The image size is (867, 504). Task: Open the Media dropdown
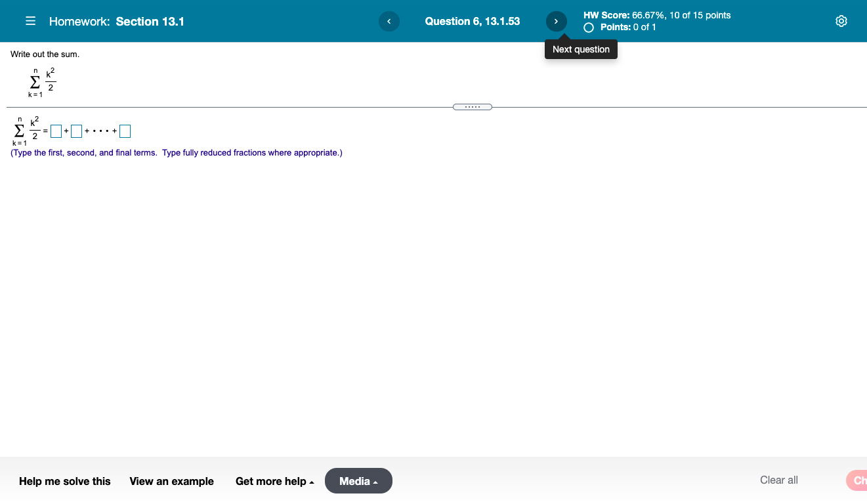(358, 481)
